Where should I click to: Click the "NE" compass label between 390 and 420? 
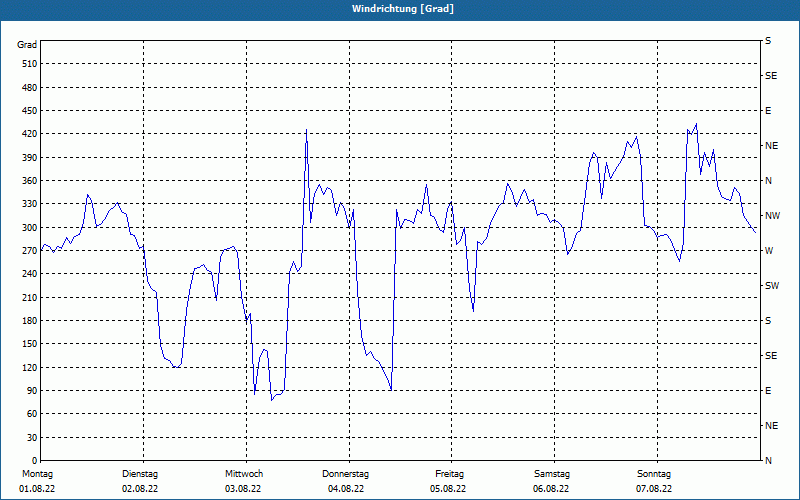pos(771,146)
